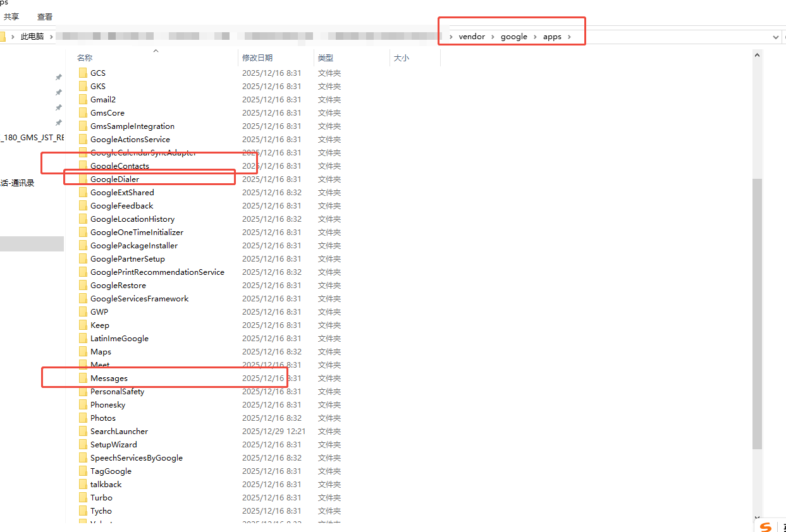
Task: Select GoogleOneTimeInitializer folder icon
Action: tap(83, 232)
